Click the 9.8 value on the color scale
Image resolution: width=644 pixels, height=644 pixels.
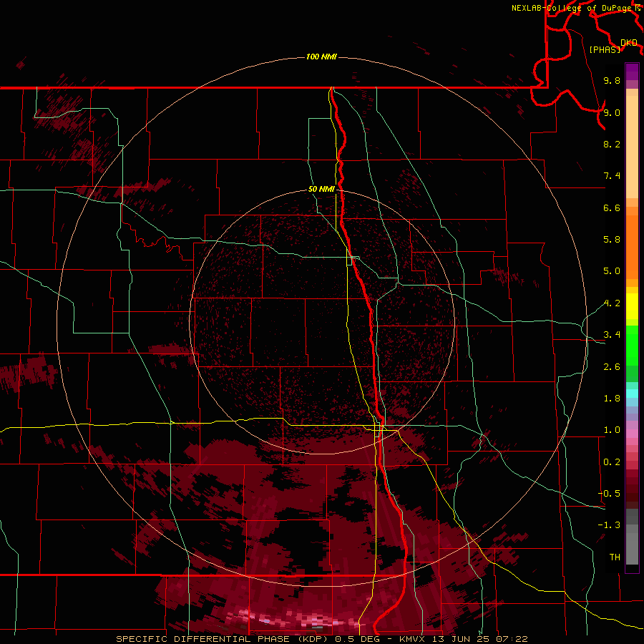tap(612, 80)
